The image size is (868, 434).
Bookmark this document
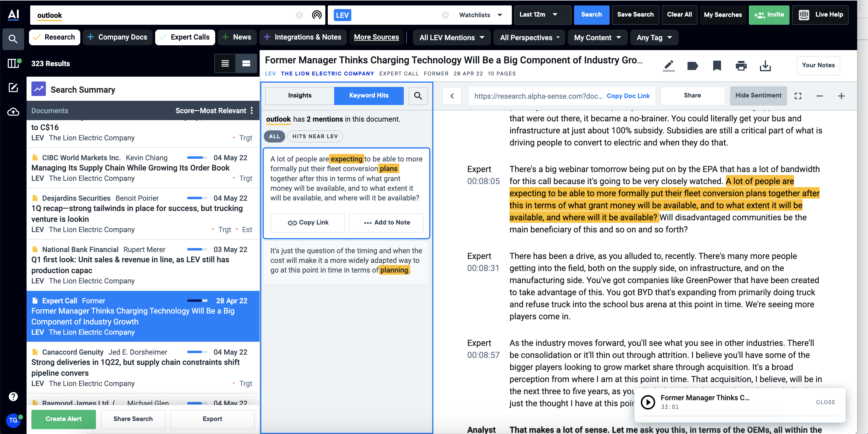(717, 66)
